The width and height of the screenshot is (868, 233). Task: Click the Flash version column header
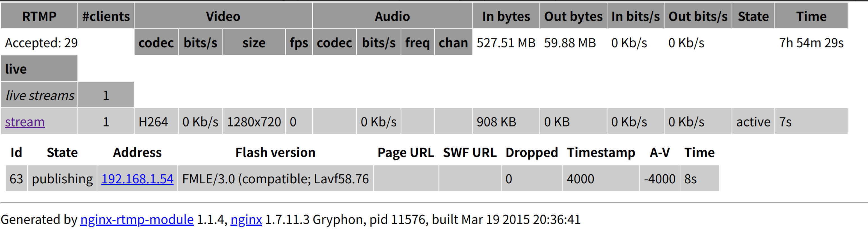tap(275, 153)
